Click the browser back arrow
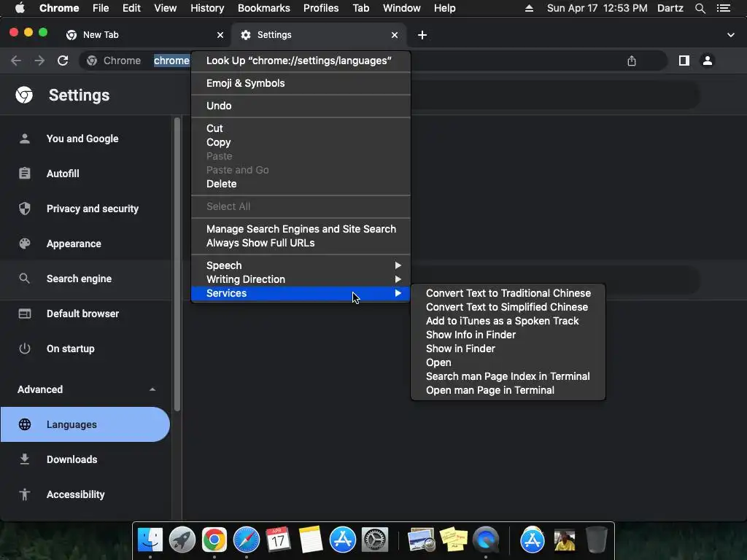The height and width of the screenshot is (560, 747). click(x=16, y=61)
